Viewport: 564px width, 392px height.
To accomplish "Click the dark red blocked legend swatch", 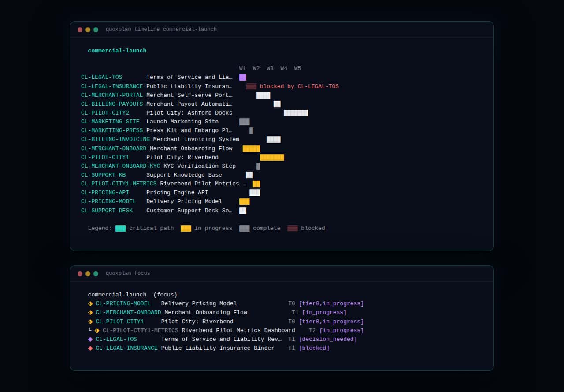I will click(293, 228).
